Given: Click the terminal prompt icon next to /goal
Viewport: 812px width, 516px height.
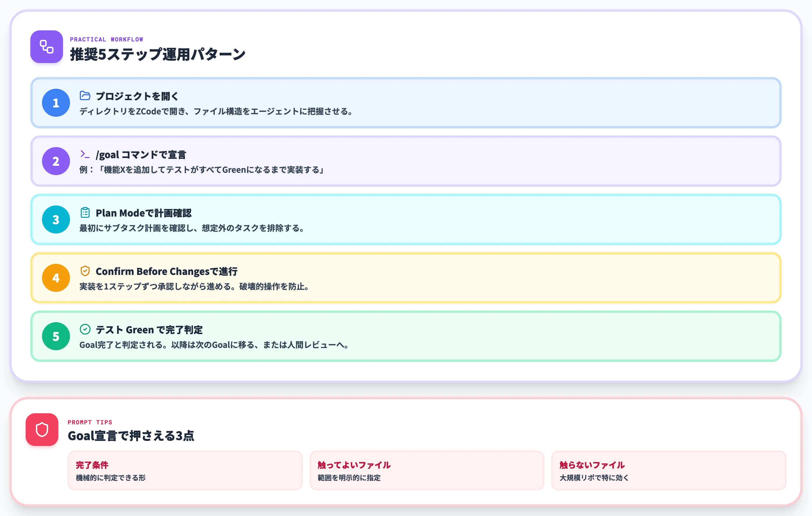Looking at the screenshot, I should click(85, 154).
